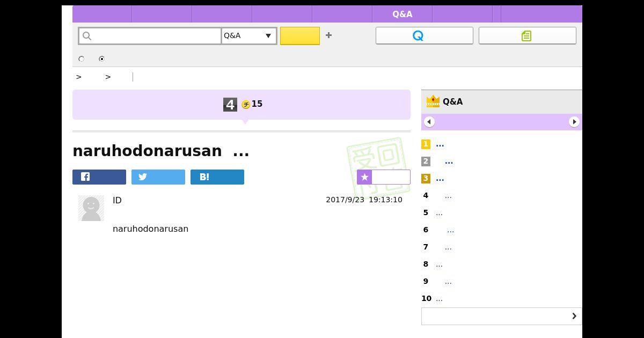Share on Twitter

point(158,177)
